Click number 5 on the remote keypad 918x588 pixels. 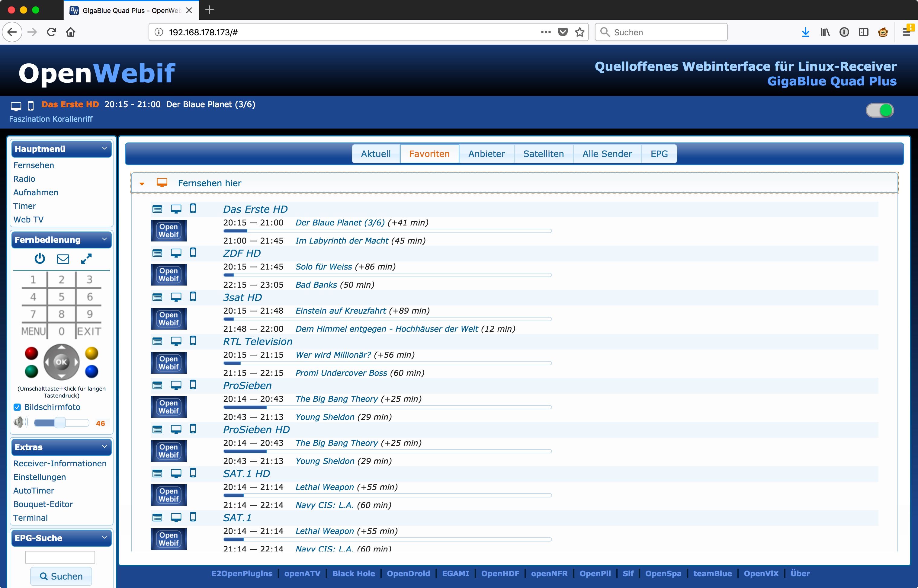[x=62, y=297]
